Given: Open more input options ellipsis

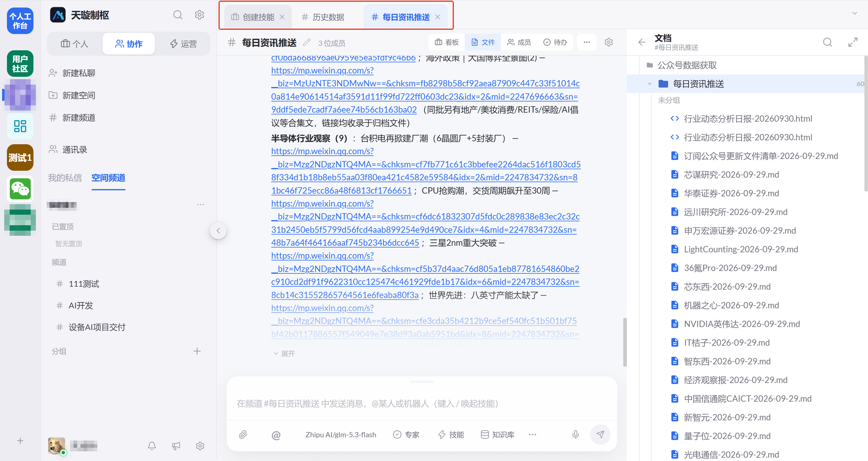Looking at the screenshot, I should click(532, 435).
